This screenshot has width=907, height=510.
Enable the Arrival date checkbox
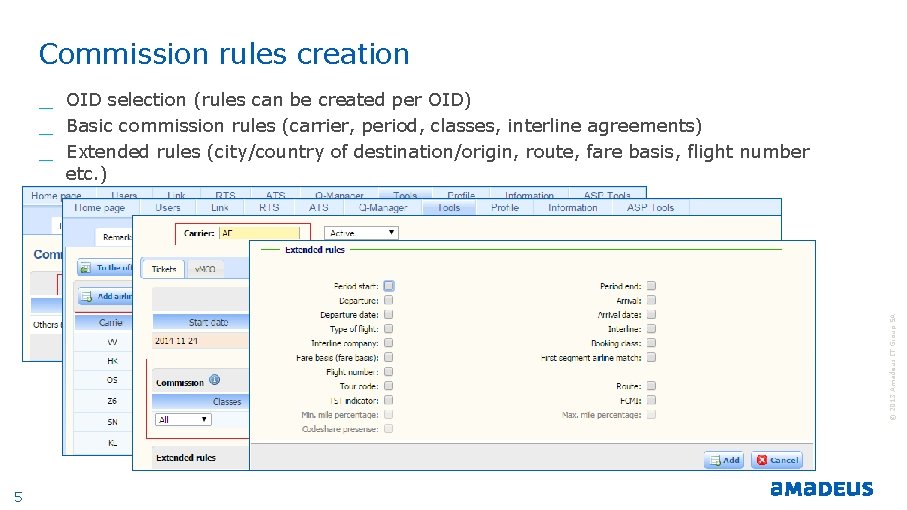click(651, 314)
